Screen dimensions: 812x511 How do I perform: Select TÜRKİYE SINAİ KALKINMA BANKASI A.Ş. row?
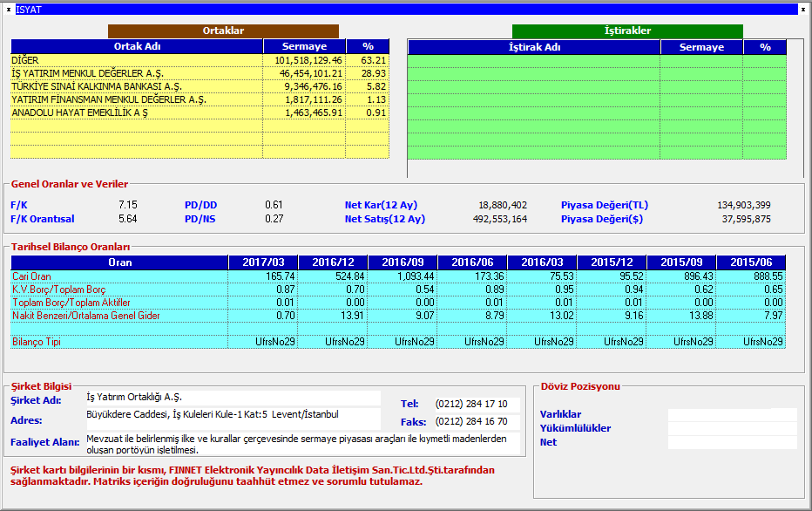coord(200,86)
